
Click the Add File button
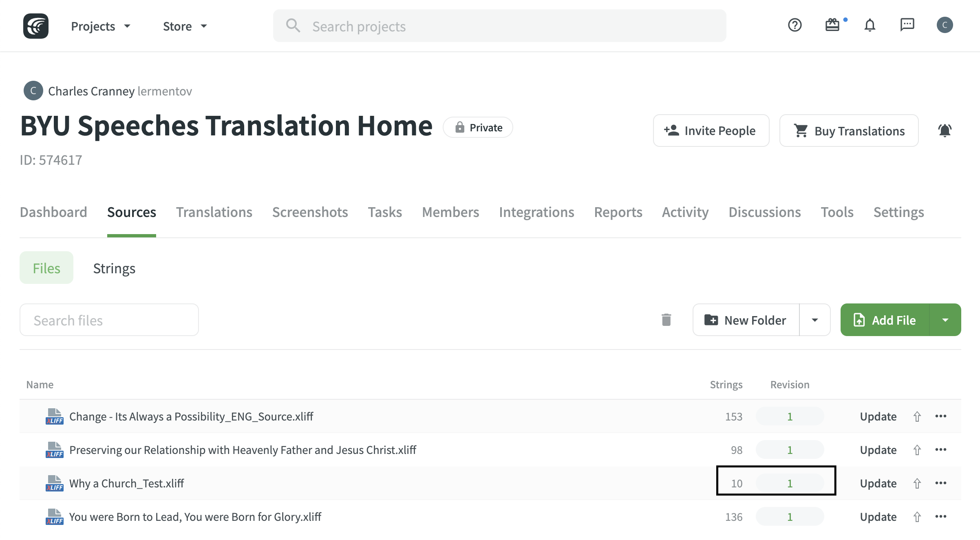[885, 320]
